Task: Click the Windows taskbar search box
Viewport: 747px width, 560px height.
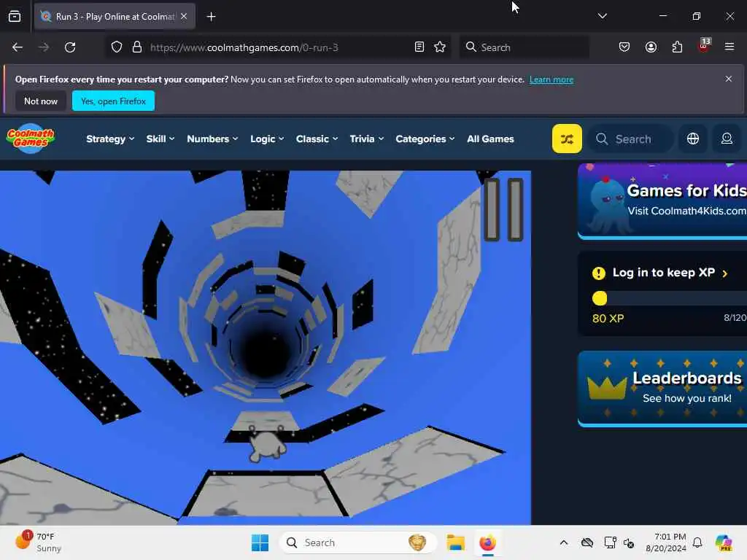Action: pos(357,542)
